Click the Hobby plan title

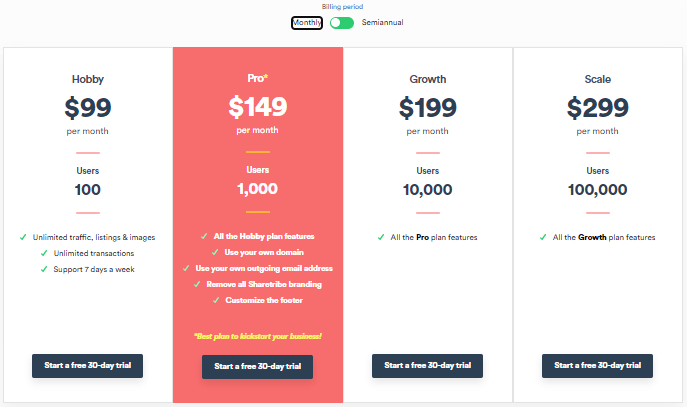(88, 79)
